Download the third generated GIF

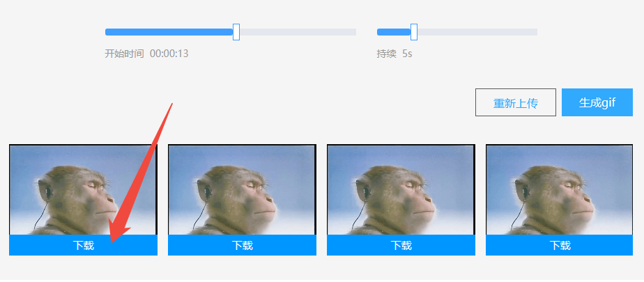tap(401, 245)
